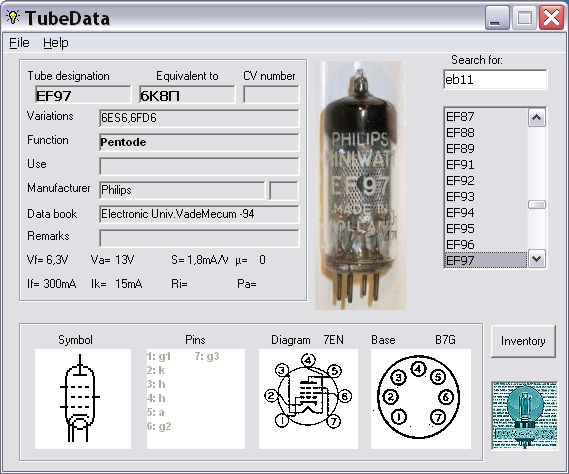The image size is (569, 474).
Task: Click the 7EN pin diagram image
Action: tap(308, 399)
